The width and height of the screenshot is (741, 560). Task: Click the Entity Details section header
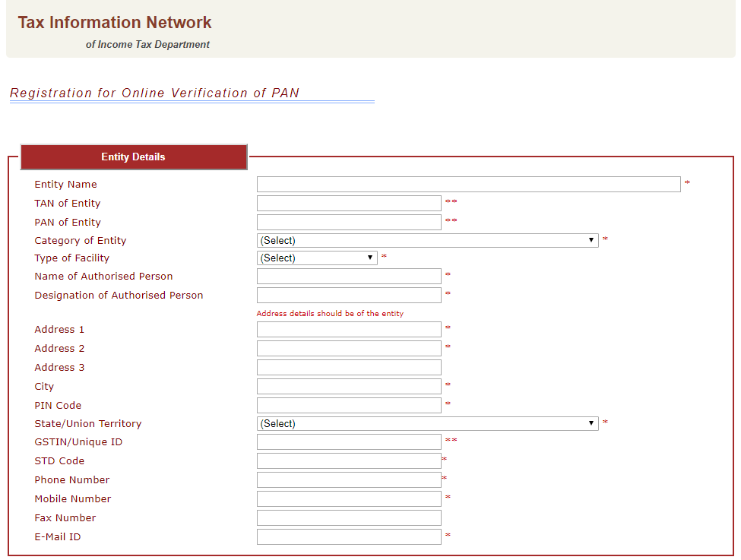134,157
